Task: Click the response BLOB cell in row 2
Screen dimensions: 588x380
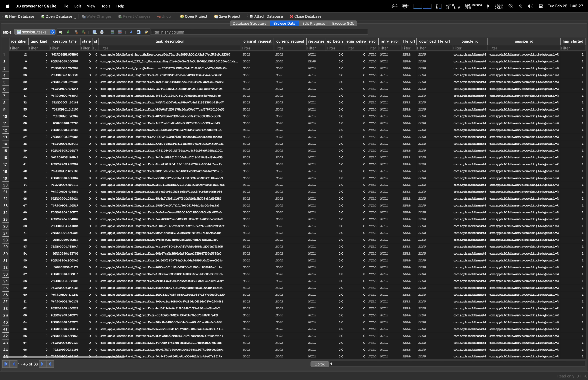Action: (316, 61)
